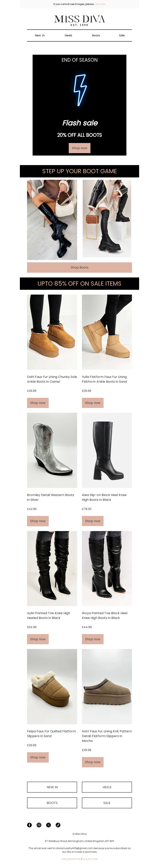
Task: Shop now for Alea Block Heel Knee High Boots
Action: tap(93, 521)
